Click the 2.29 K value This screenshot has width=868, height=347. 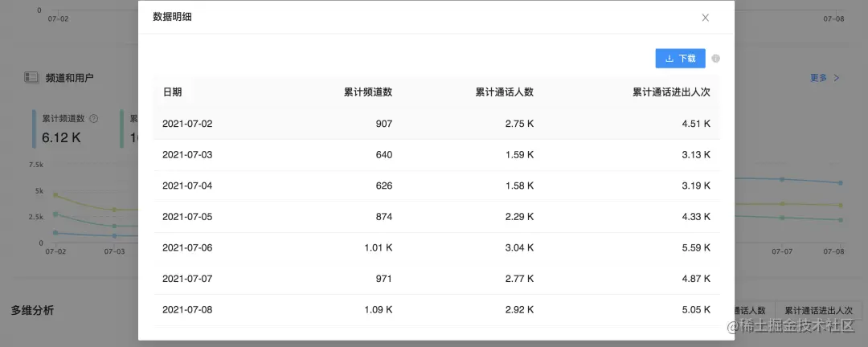point(519,217)
